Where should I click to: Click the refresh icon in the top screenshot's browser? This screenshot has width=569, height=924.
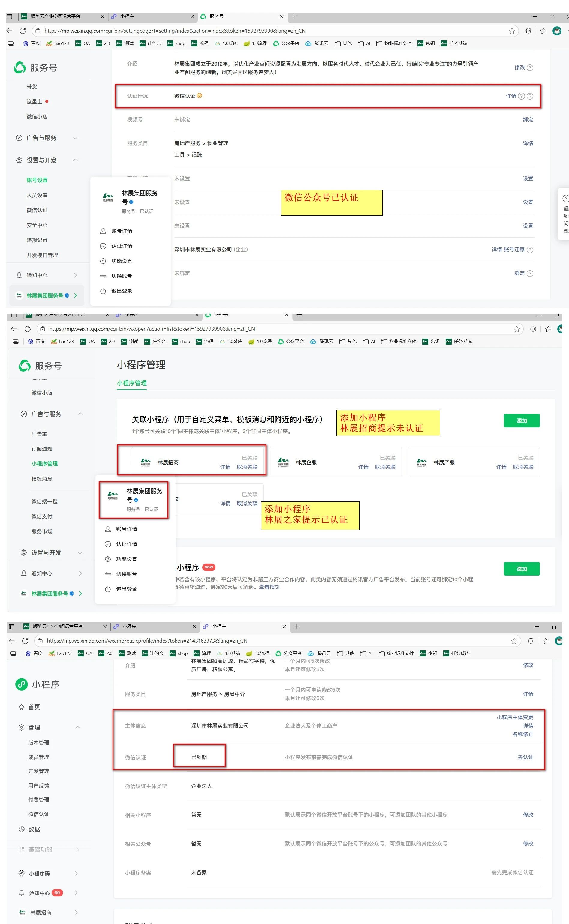coord(23,31)
